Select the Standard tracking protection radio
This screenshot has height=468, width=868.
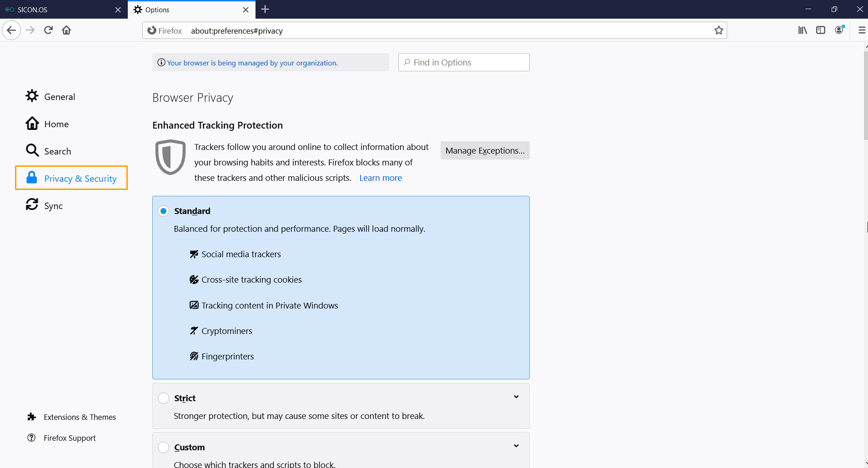coord(163,211)
